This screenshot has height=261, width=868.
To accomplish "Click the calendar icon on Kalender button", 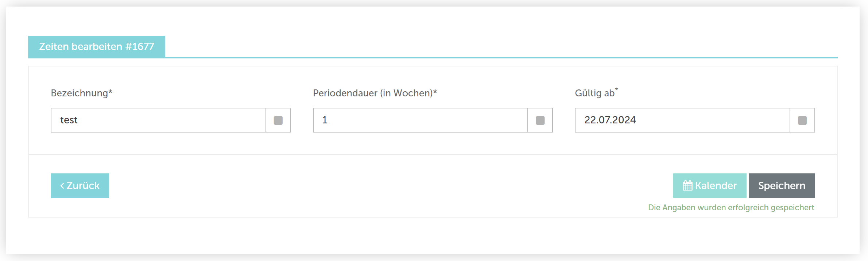I will tap(687, 186).
